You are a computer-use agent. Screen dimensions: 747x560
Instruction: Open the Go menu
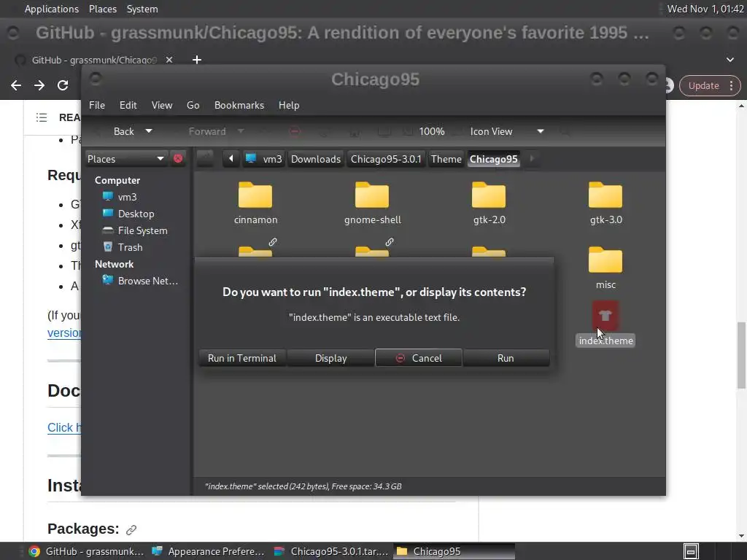tap(193, 105)
